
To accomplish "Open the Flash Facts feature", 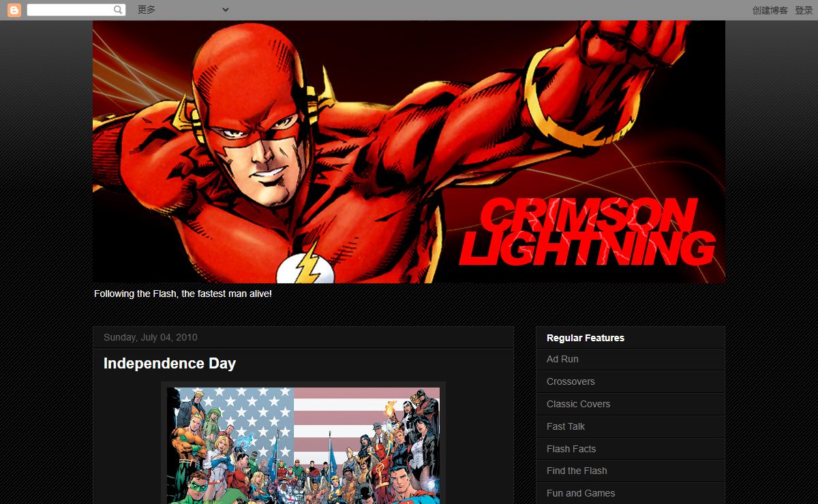I will click(571, 449).
